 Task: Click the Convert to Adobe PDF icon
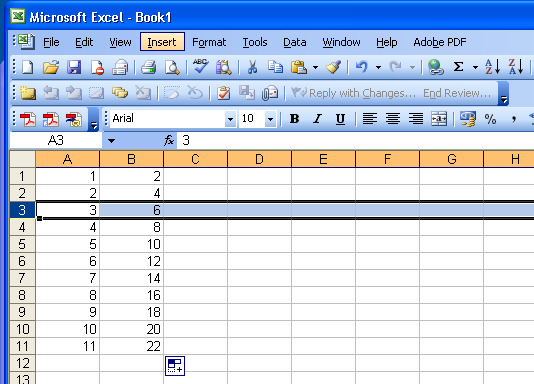(x=28, y=119)
